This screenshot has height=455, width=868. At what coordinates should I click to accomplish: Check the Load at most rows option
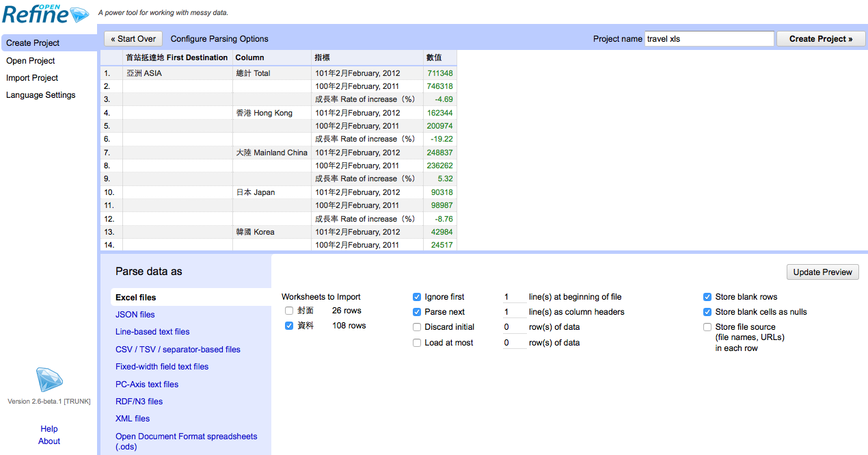click(417, 343)
